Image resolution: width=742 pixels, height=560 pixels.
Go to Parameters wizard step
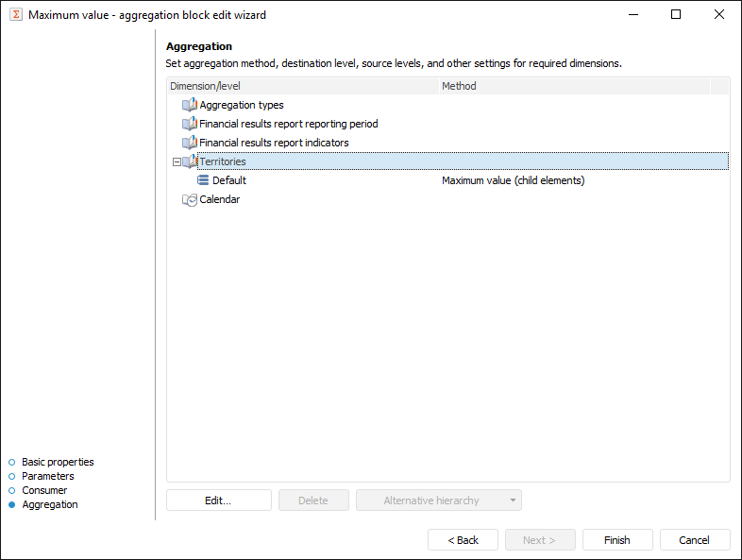47,476
